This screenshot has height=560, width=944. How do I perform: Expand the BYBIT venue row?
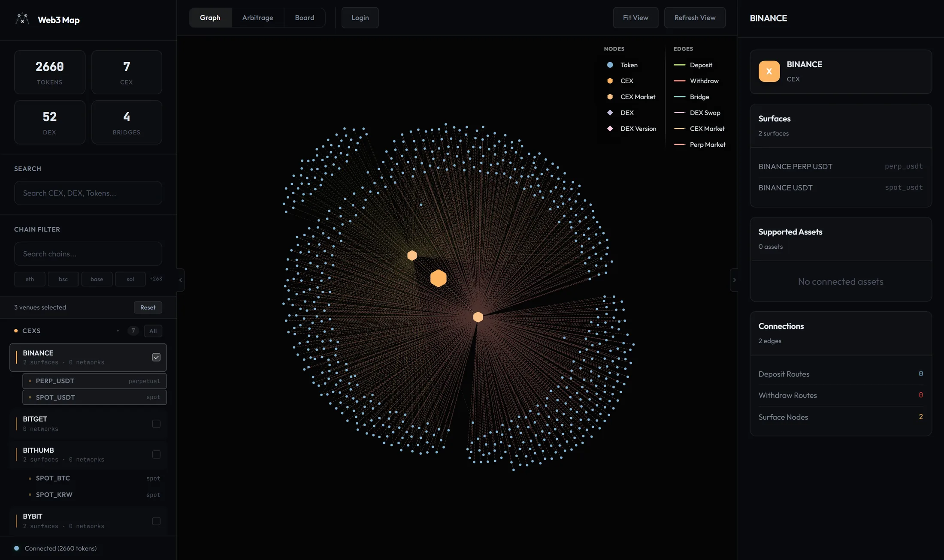pyautogui.click(x=88, y=521)
